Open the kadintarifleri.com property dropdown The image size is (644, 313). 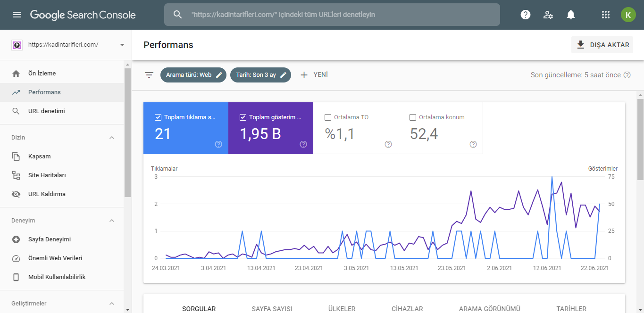[68, 45]
